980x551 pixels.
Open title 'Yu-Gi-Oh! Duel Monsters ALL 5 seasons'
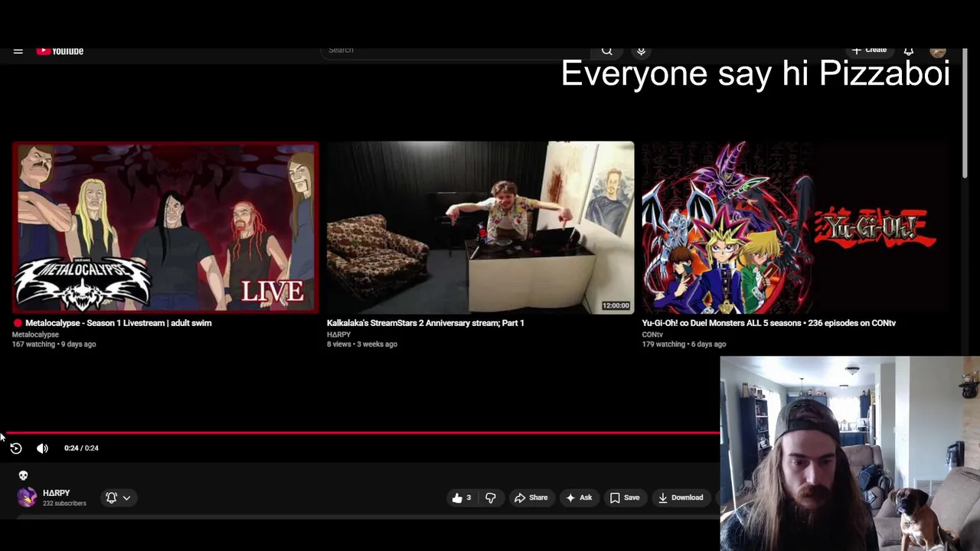[x=769, y=323]
